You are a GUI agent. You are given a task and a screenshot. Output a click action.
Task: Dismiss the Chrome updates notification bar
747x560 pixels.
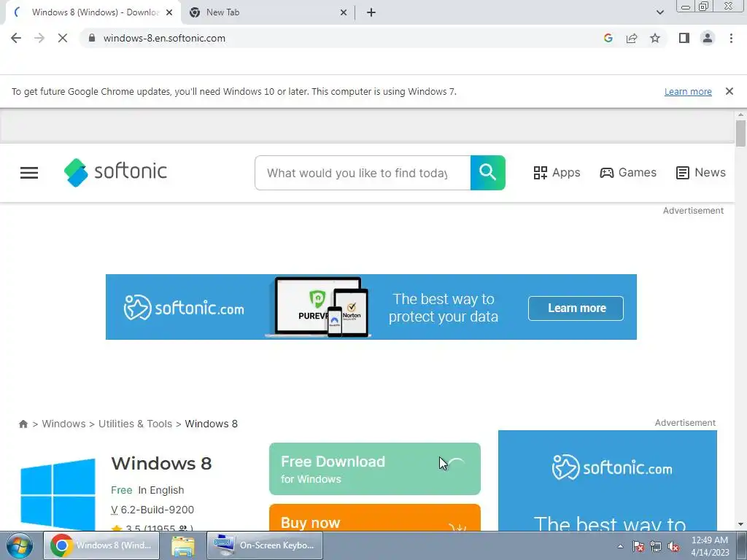[729, 91]
